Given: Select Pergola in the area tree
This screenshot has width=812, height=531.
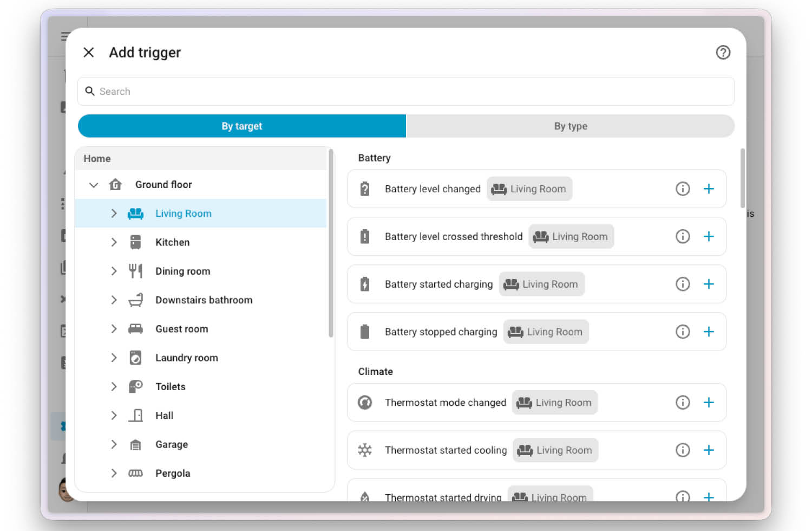Looking at the screenshot, I should point(173,473).
